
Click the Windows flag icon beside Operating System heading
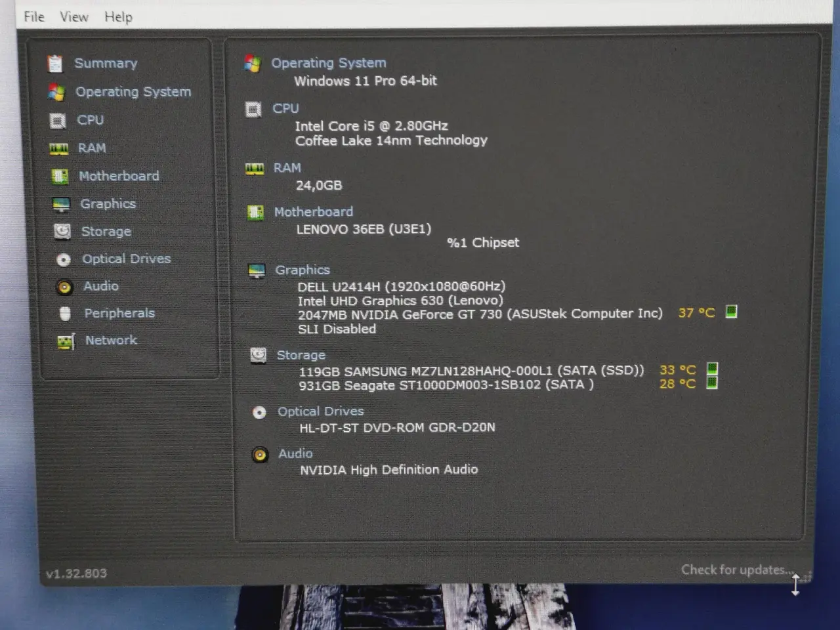point(252,64)
